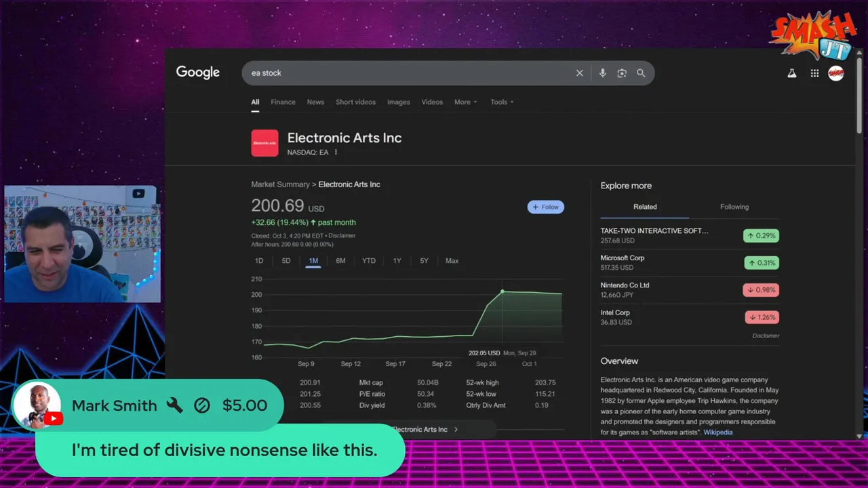Click the Mkt cap value 50.04B
This screenshot has height=488, width=868.
point(427,383)
